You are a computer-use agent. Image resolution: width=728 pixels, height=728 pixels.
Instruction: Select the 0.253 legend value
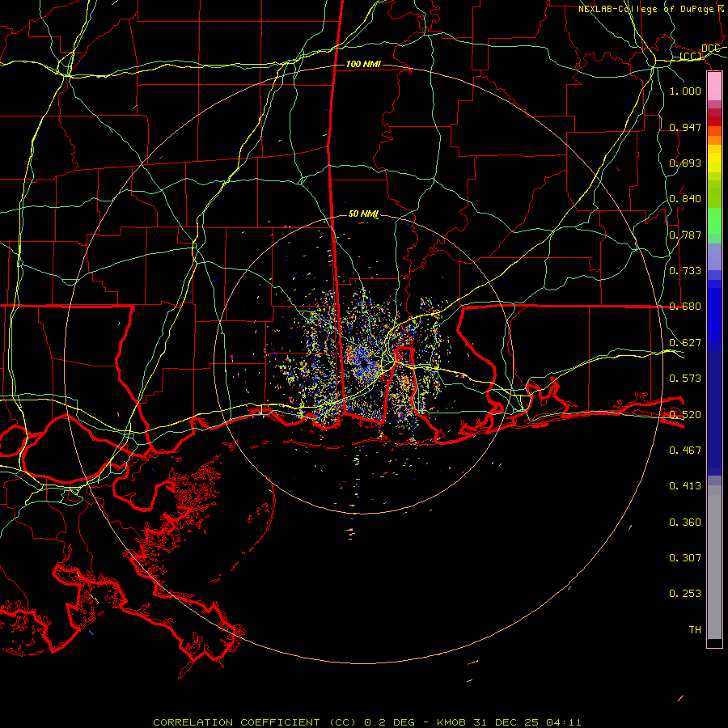[685, 594]
